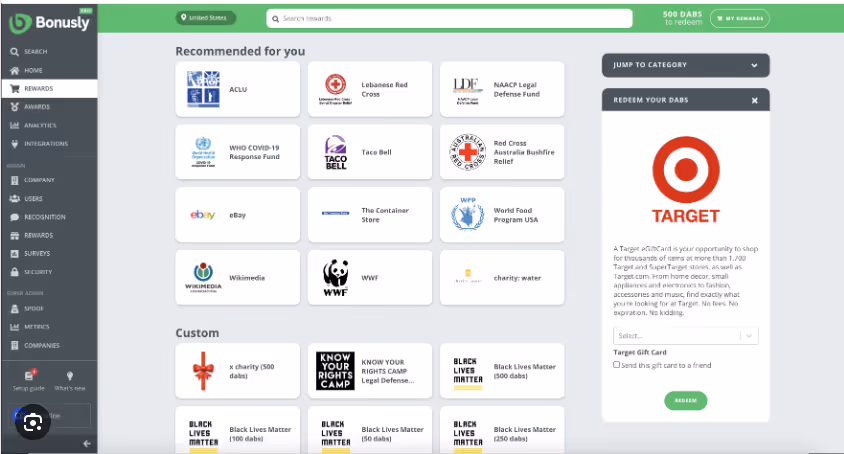Select x charity (500 dabs) card
Screen dimensions: 844x454
[237, 371]
